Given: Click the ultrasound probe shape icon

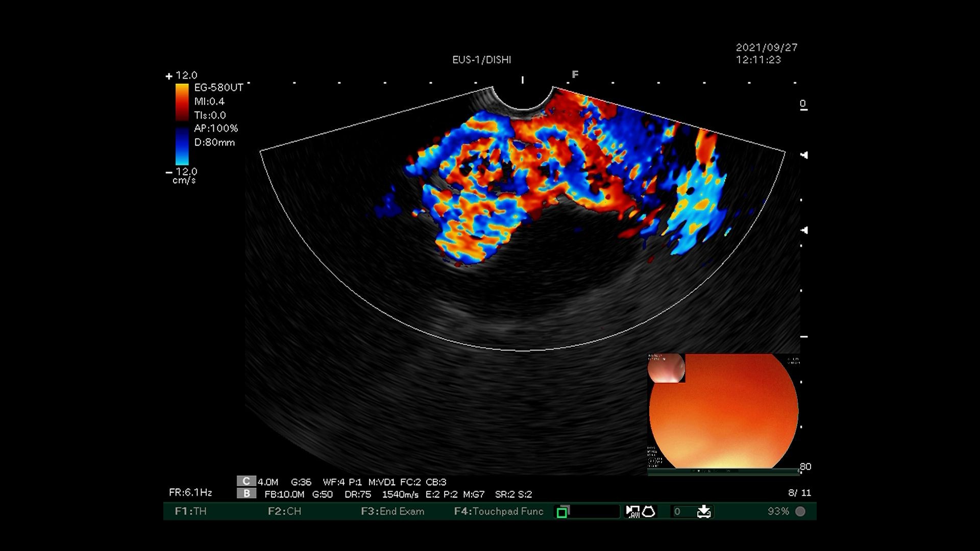Looking at the screenshot, I should click(649, 511).
